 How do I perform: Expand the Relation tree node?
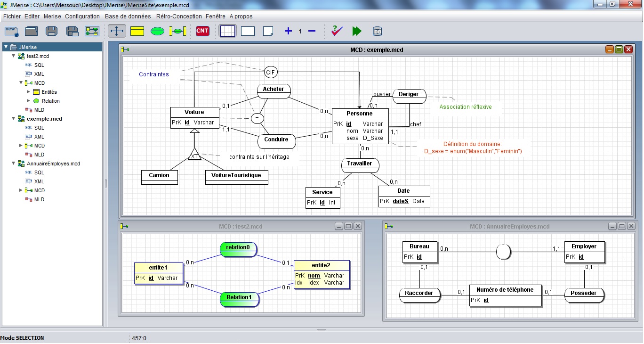pos(28,101)
